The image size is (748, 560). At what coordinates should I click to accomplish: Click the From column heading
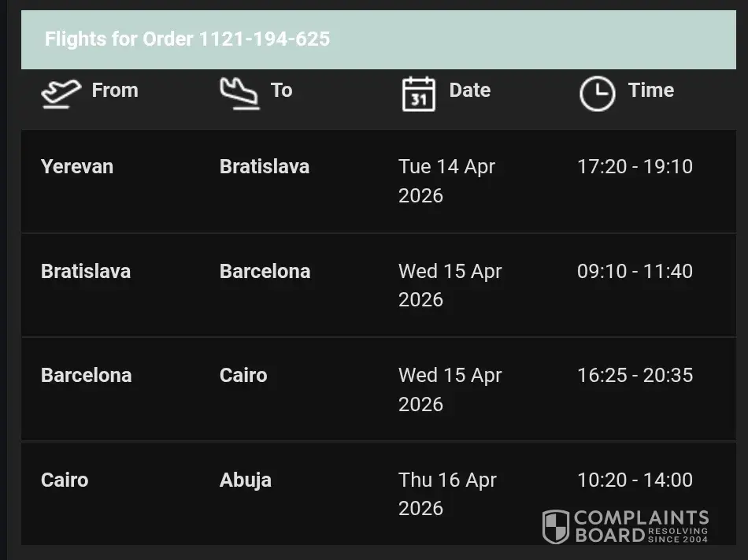click(x=115, y=91)
